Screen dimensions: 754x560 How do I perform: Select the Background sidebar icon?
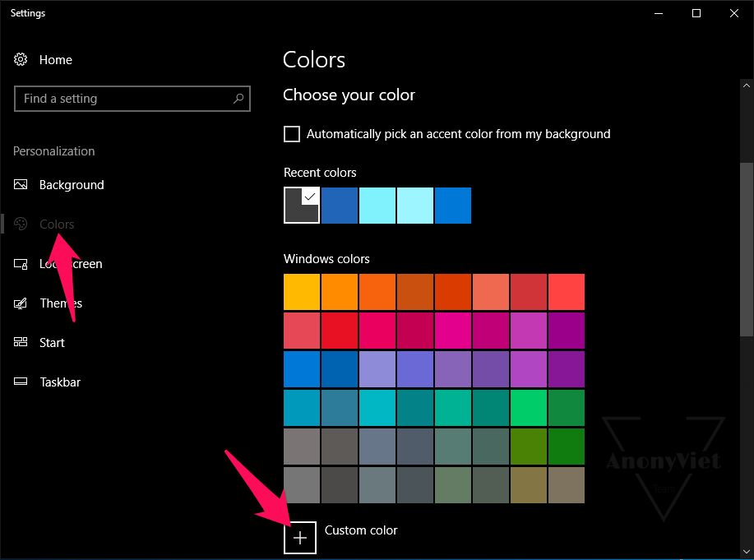[21, 184]
